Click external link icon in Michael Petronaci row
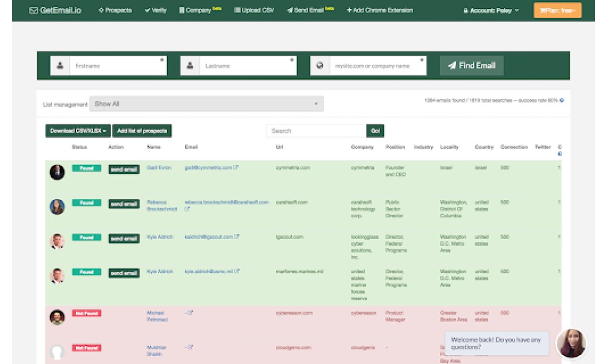Screen dimensions: 607x364 (190, 312)
